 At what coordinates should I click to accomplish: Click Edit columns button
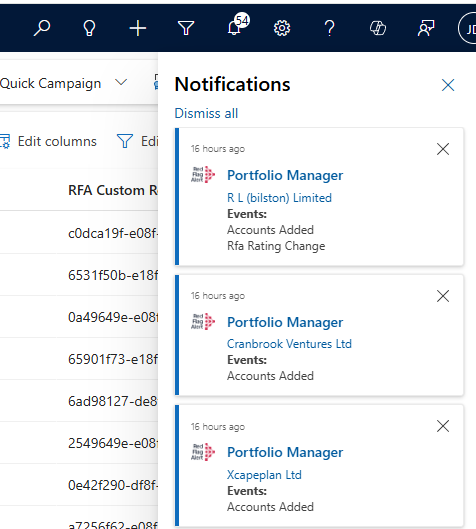pos(48,141)
